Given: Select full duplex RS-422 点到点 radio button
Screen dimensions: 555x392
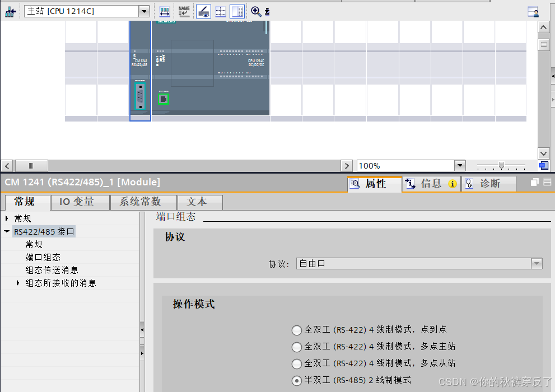Looking at the screenshot, I should pyautogui.click(x=297, y=330).
